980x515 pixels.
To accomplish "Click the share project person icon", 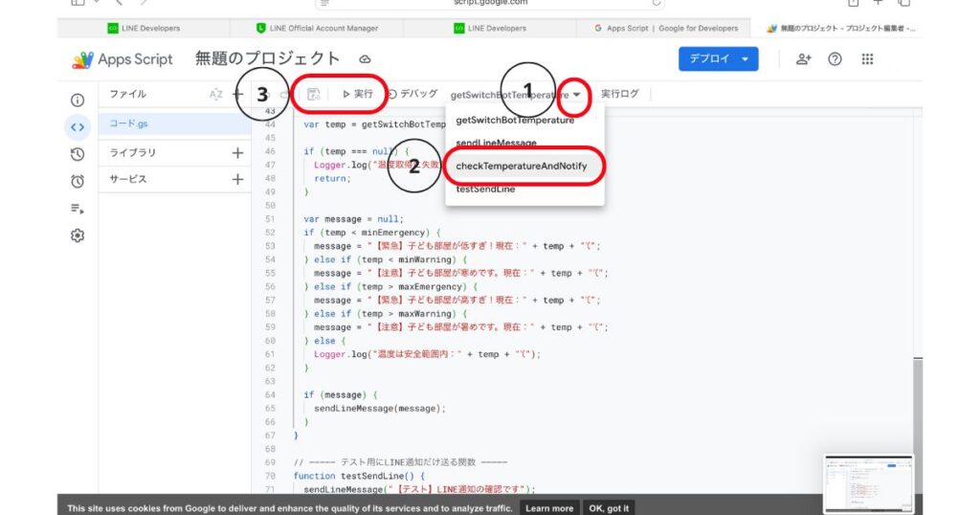I will tap(803, 58).
